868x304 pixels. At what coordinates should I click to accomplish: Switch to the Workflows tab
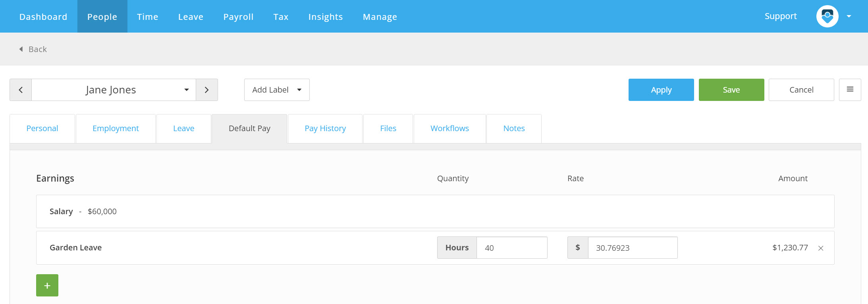(450, 128)
